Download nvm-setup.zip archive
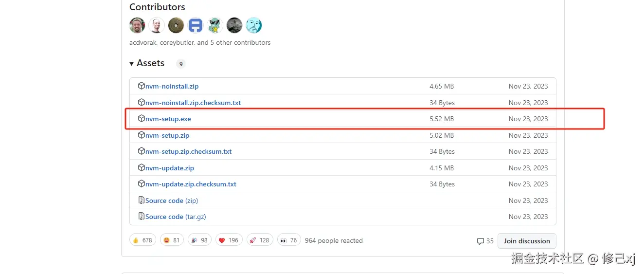This screenshot has height=274, width=644. 167,135
